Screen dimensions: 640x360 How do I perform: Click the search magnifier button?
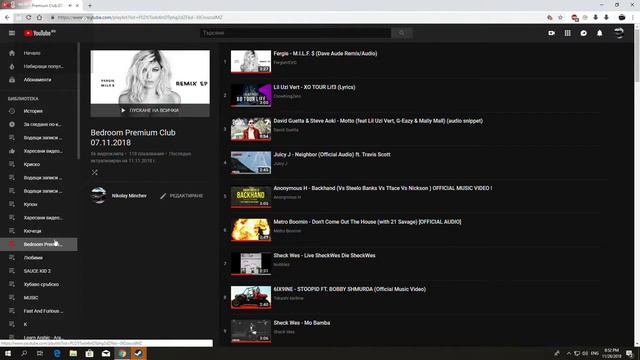[x=402, y=33]
